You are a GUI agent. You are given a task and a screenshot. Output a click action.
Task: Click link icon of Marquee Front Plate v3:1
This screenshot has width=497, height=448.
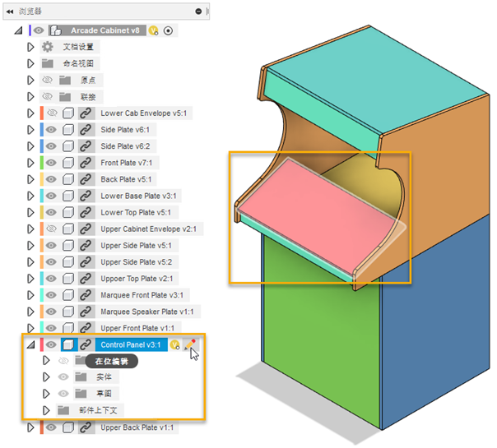[x=86, y=295]
